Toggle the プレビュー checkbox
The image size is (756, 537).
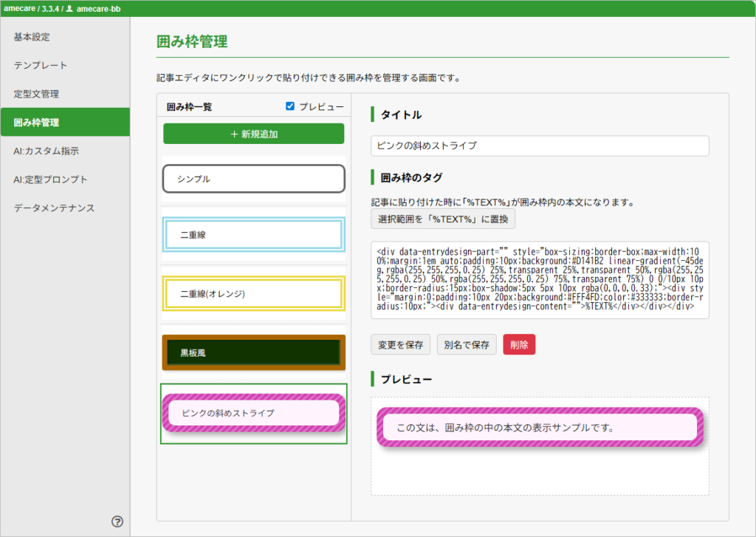[289, 106]
